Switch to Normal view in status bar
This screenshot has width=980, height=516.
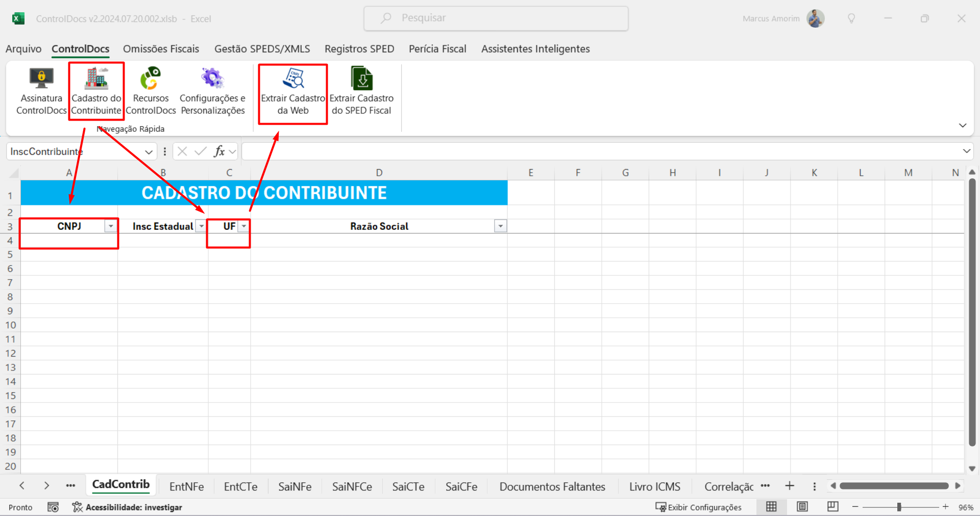(771, 507)
